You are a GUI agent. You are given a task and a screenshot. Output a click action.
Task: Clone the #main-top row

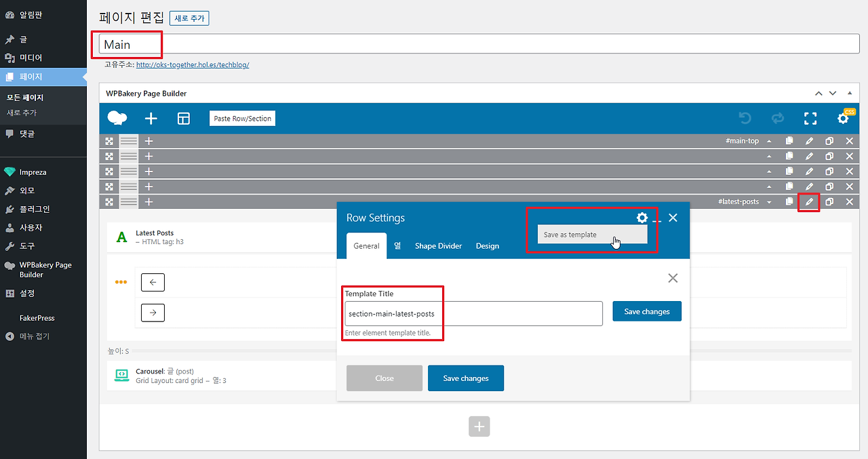[x=829, y=141]
